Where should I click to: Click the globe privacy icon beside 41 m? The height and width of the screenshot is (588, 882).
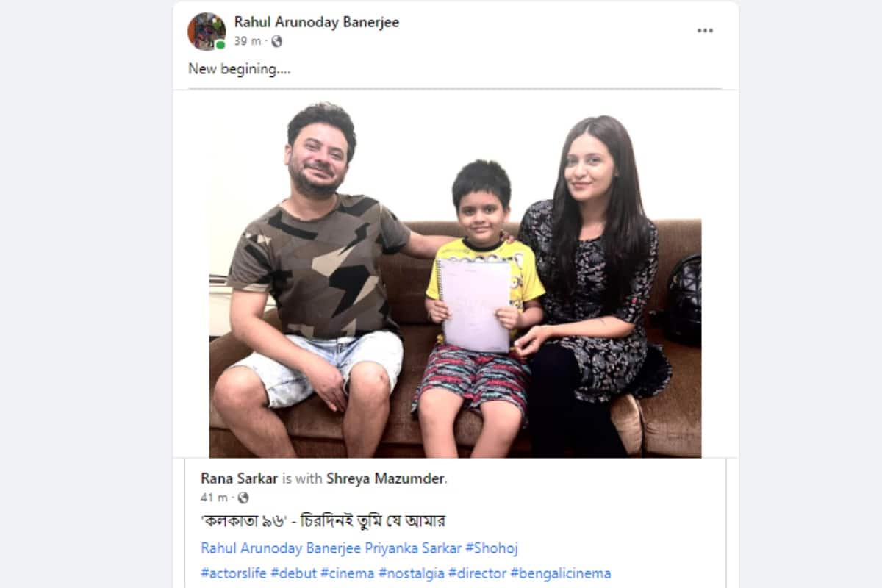243,498
